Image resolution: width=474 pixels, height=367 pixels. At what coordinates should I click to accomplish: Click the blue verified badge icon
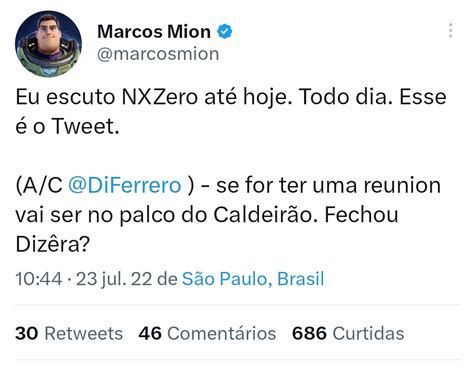click(x=225, y=32)
